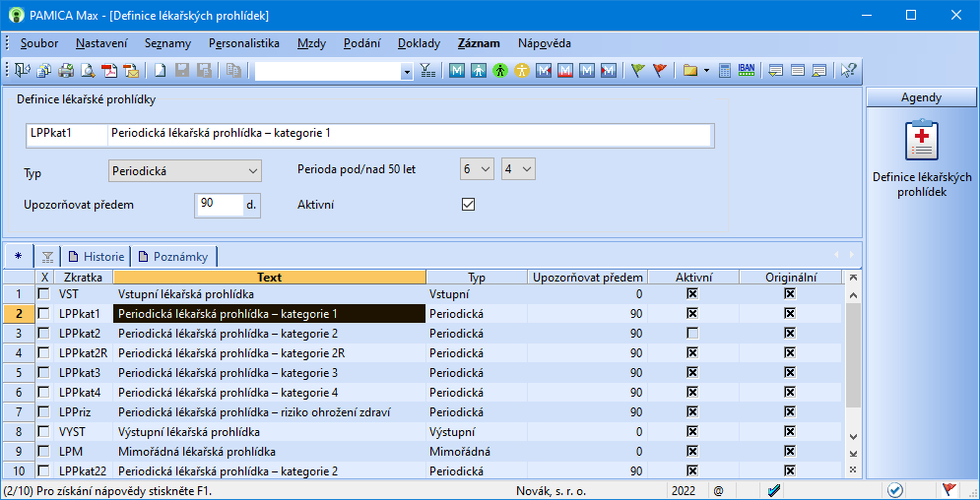Screen dimensions: 980x500
Task: Sort by Upozorňovat předem column header
Action: click(587, 277)
